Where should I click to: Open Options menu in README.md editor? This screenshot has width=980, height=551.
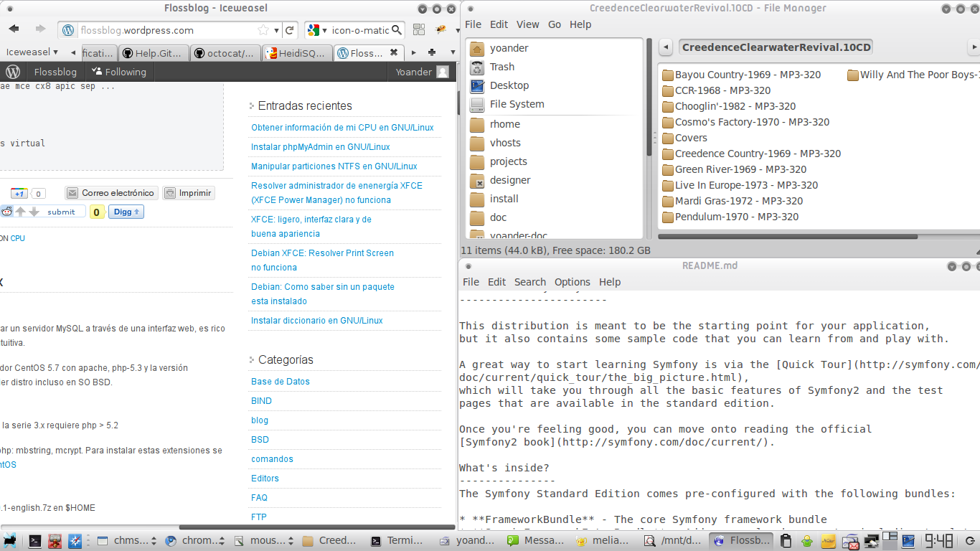[x=573, y=282]
